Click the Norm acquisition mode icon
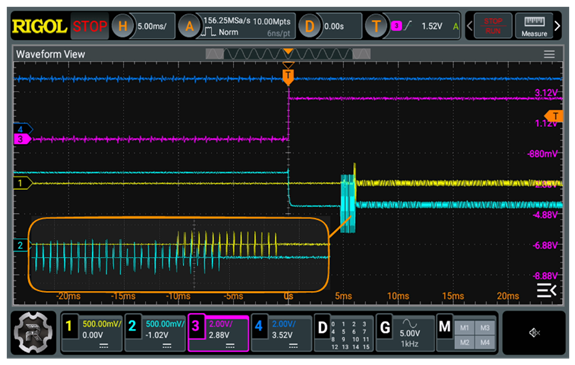The height and width of the screenshot is (365, 575). coord(208,32)
